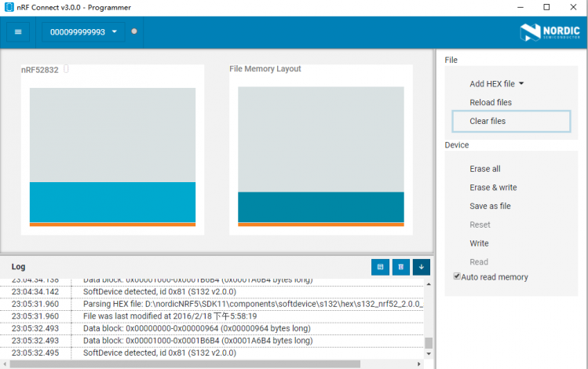Click the log scrollbar down arrow
This screenshot has height=369, width=588.
click(429, 353)
